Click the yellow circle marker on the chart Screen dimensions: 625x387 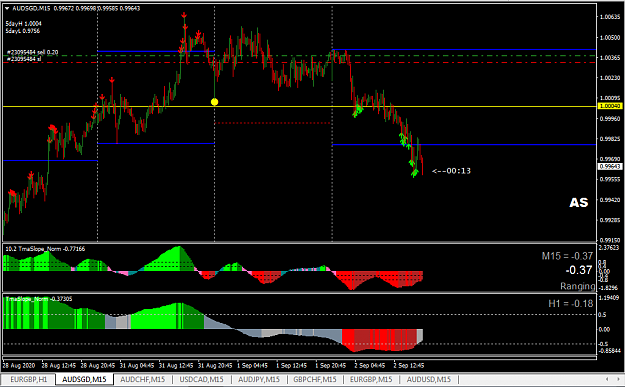214,102
